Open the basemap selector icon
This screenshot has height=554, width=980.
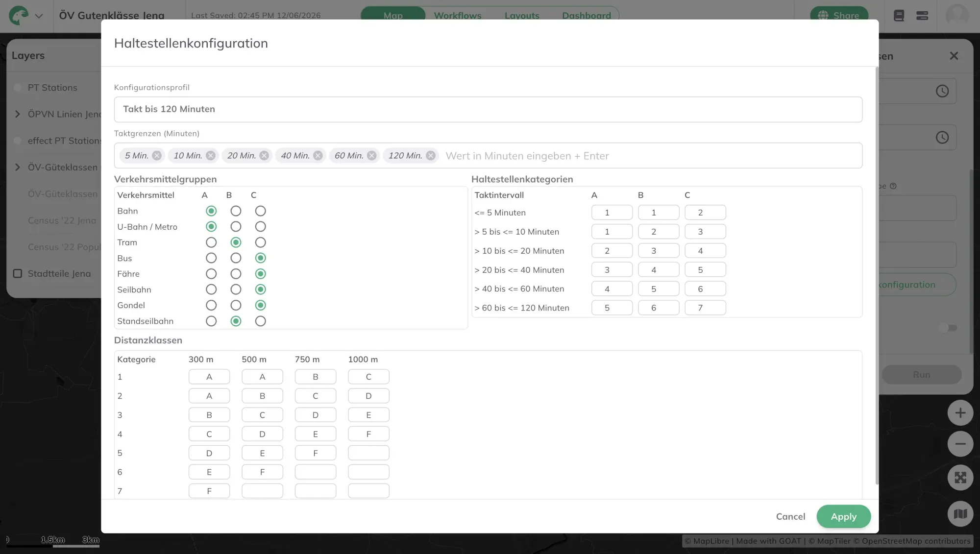click(960, 514)
